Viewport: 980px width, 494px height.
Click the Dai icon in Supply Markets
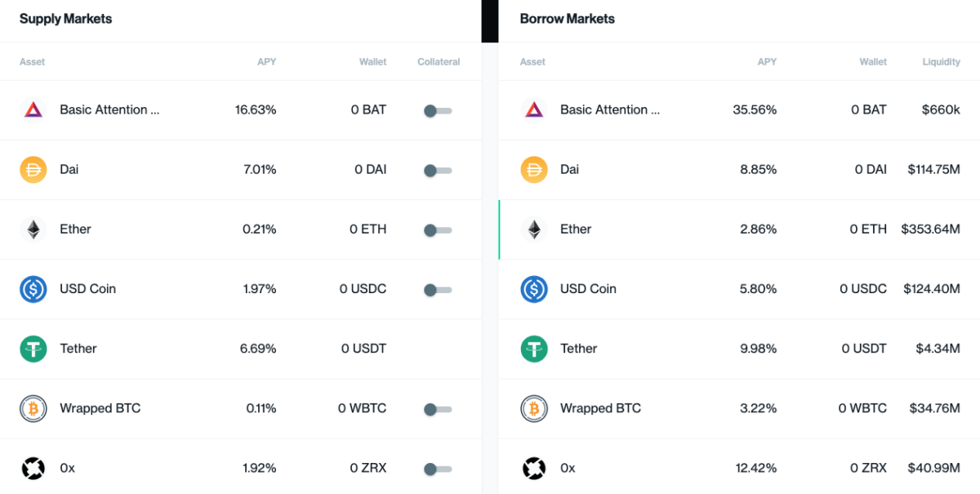tap(33, 169)
